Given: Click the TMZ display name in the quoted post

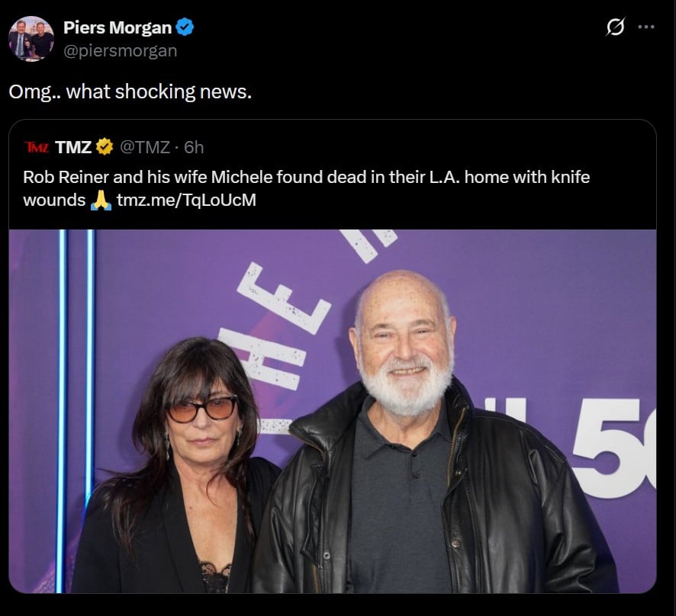Looking at the screenshot, I should pos(73,146).
